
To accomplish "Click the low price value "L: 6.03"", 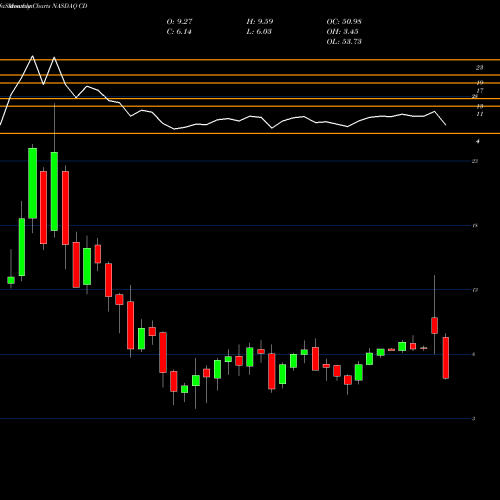I will click(259, 32).
